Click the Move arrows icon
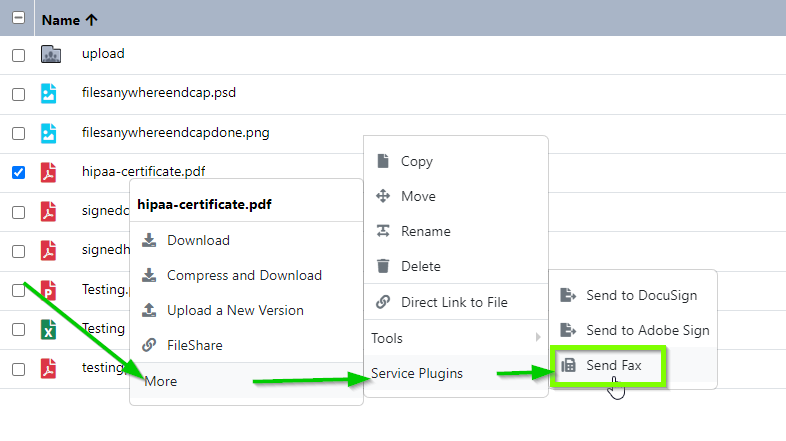This screenshot has width=786, height=441. (x=382, y=196)
